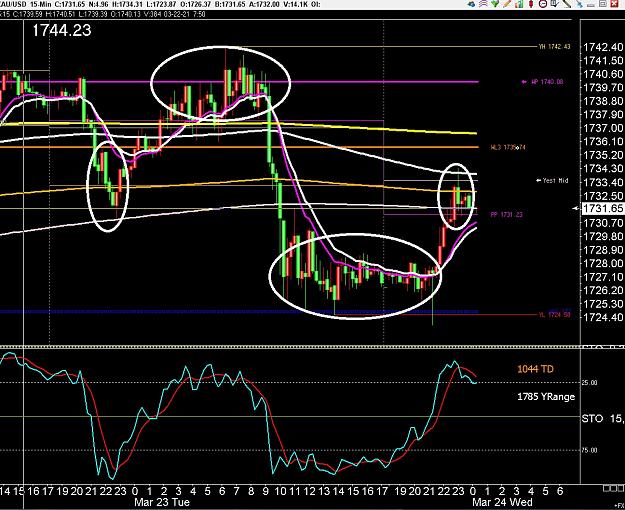Click the STO 15 indicator label
625x510 pixels.
(603, 419)
